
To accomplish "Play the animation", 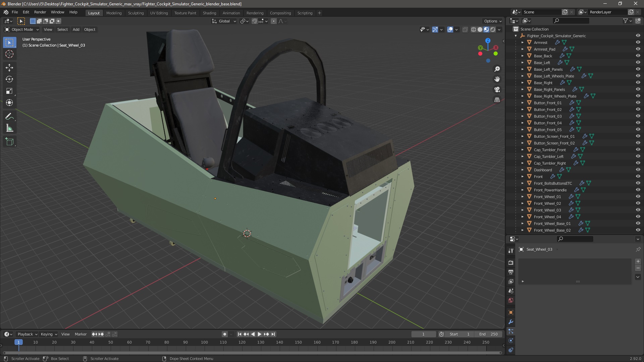I will tap(260, 334).
